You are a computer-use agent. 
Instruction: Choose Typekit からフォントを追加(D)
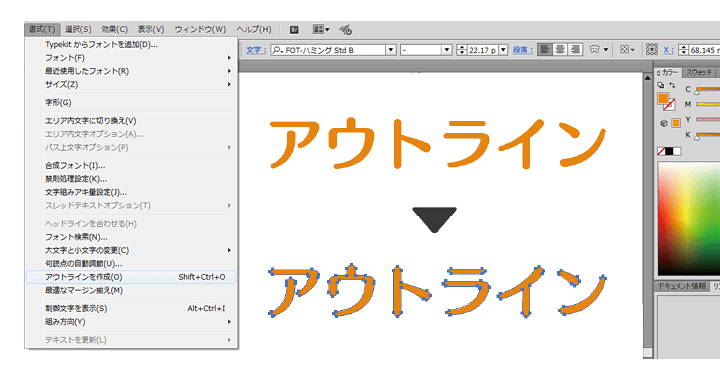point(131,45)
